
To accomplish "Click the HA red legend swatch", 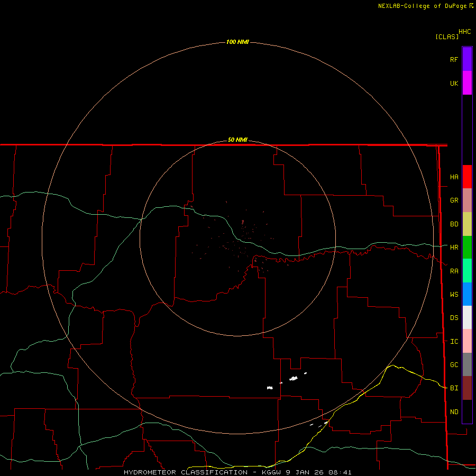I will 467,177.
